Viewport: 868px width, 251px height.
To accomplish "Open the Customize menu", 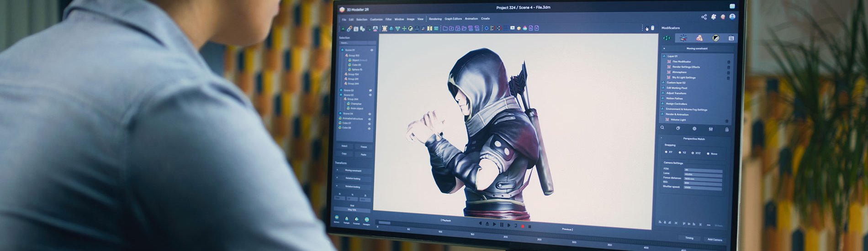I will pos(376,19).
